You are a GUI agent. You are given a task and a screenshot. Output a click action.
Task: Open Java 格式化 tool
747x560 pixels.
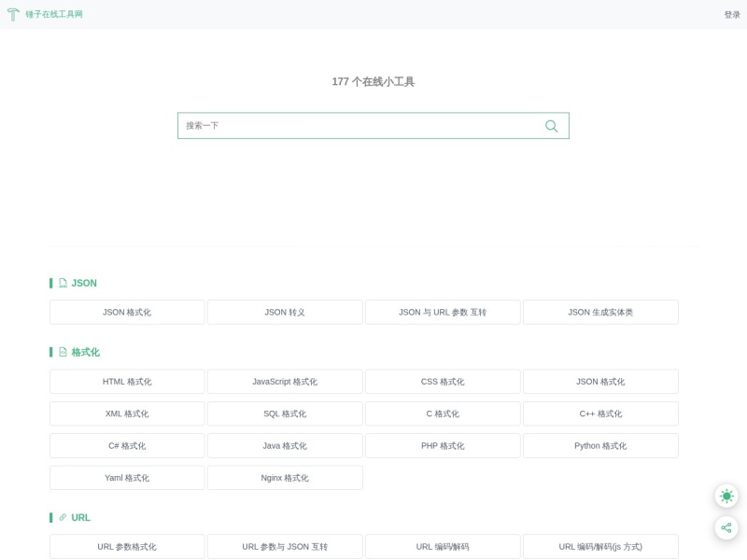point(285,446)
